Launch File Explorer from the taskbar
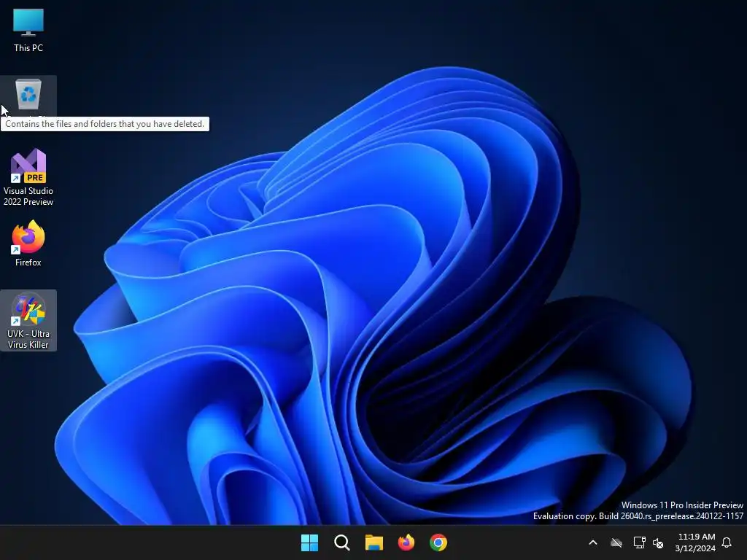Viewport: 747px width, 560px height. click(x=374, y=542)
